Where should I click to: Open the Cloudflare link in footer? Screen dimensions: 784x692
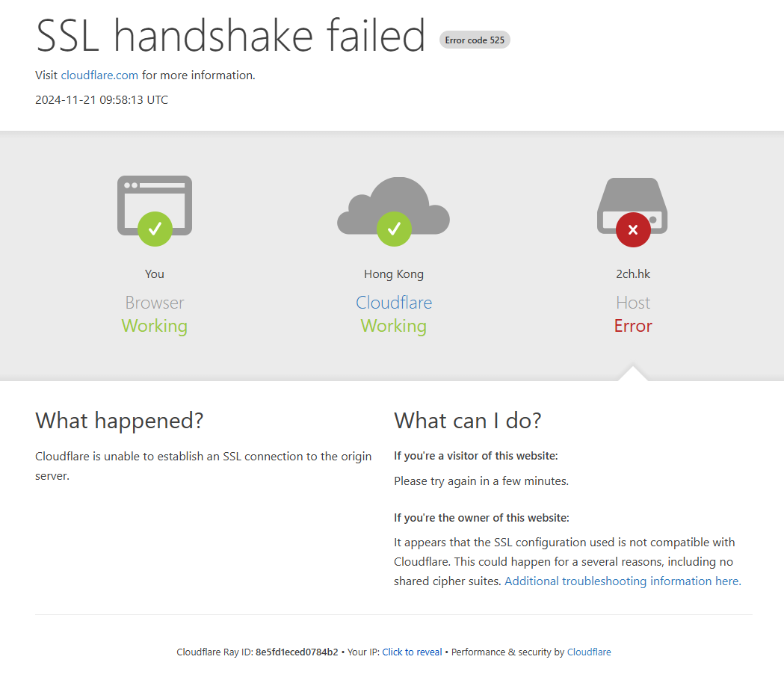589,652
